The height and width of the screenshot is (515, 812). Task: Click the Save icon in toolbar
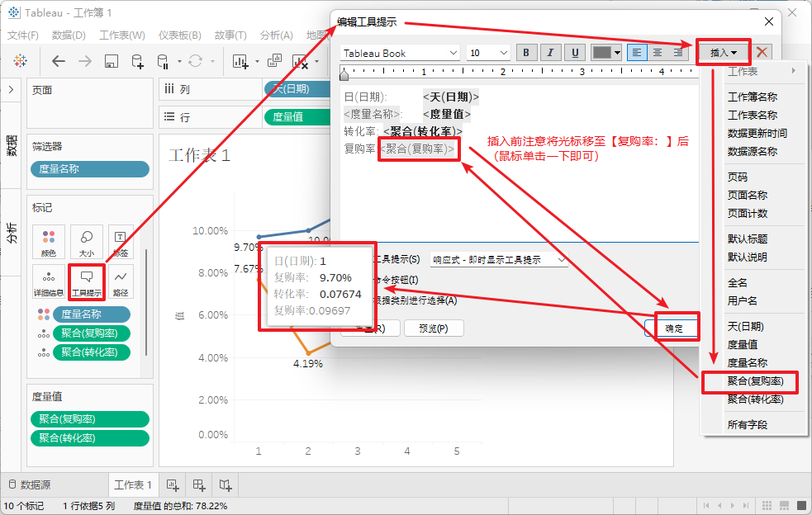[111, 61]
